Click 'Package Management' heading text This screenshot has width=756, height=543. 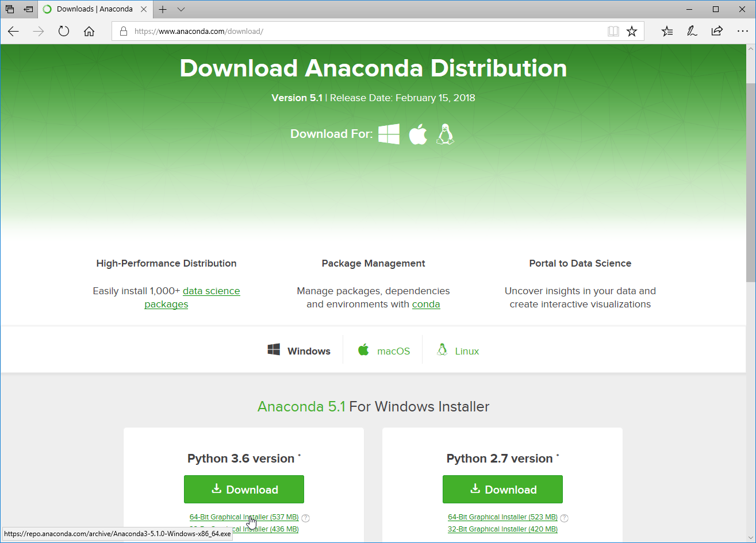[x=373, y=263]
